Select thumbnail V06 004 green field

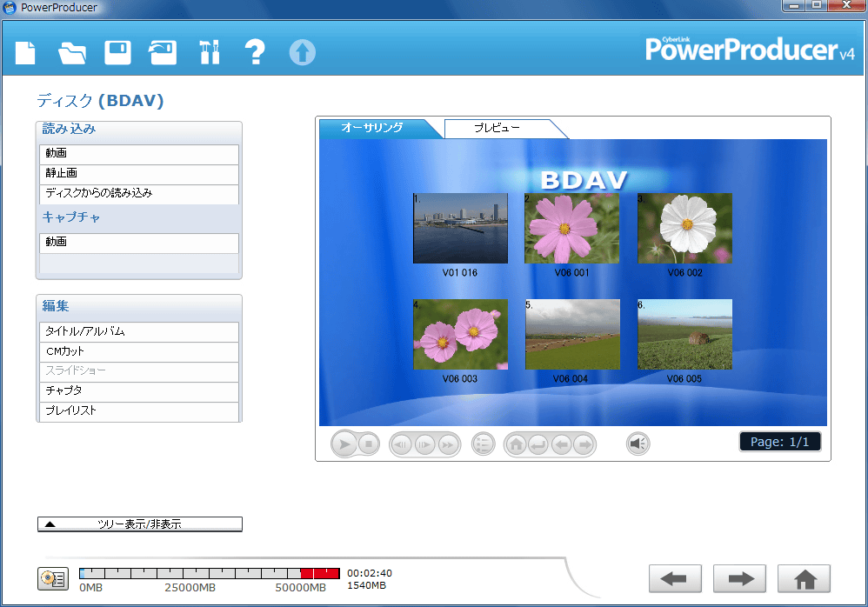[572, 334]
